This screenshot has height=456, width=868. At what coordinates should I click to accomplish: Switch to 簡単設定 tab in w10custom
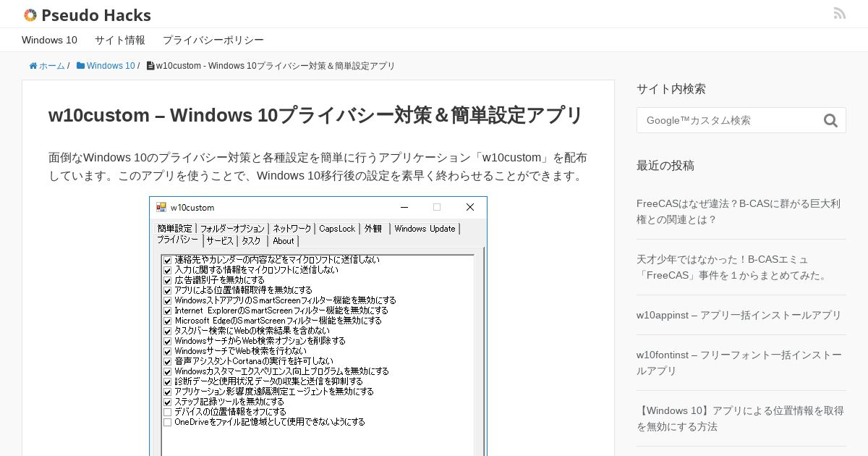(175, 229)
